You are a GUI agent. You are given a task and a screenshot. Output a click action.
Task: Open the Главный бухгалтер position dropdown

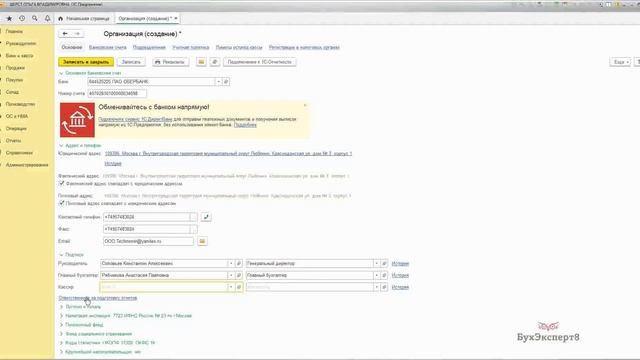pos(376,276)
